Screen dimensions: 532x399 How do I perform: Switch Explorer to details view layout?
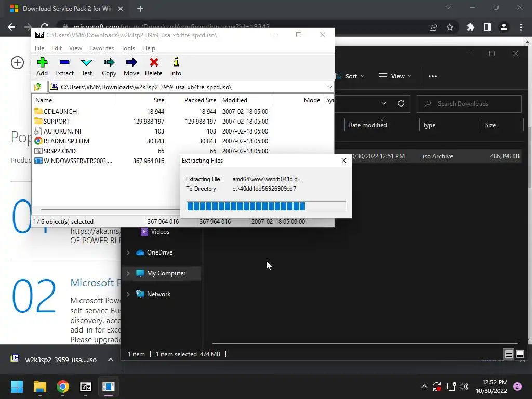[509, 354]
